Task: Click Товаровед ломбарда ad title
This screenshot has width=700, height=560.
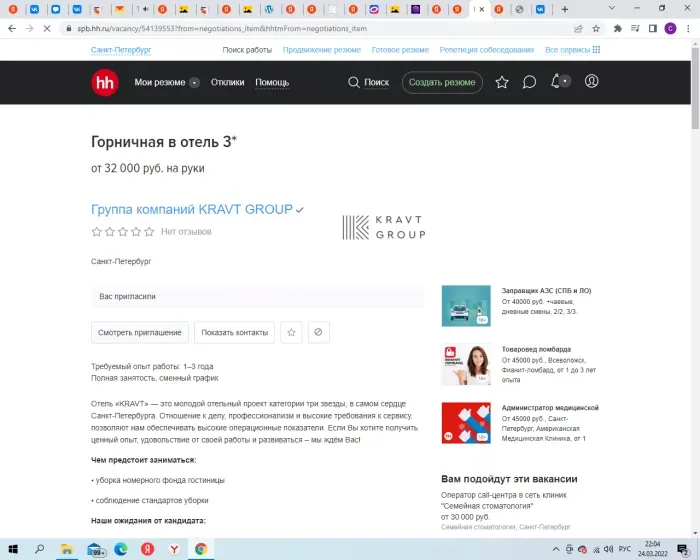Action: tap(536, 349)
